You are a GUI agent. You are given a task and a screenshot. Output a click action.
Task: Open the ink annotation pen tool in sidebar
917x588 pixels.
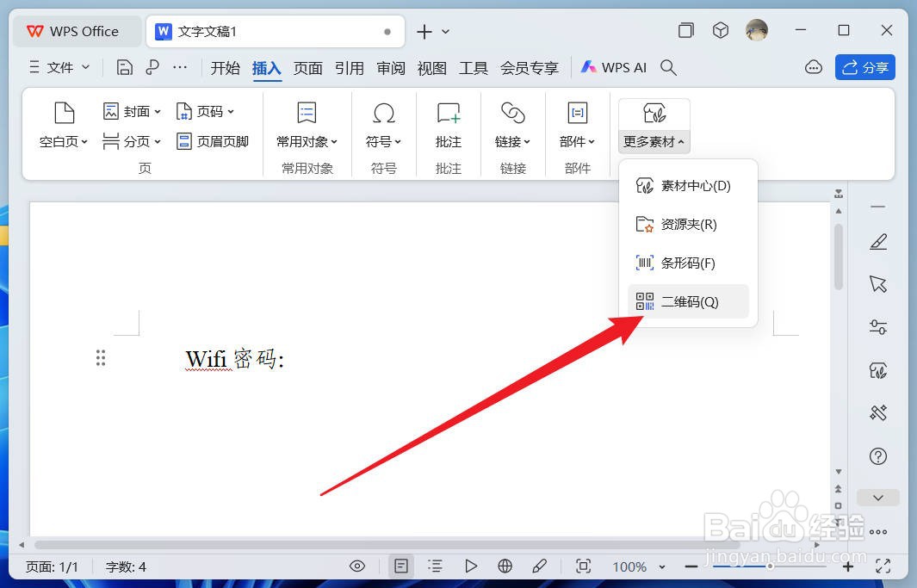[877, 241]
